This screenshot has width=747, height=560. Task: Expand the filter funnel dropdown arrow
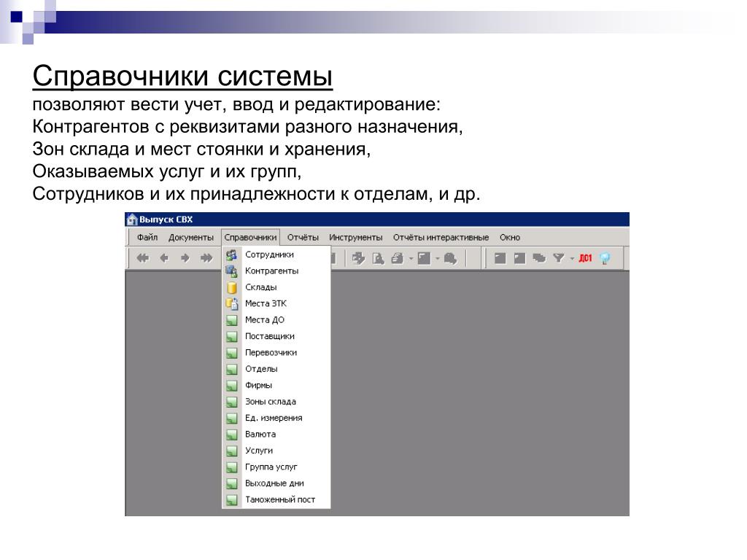(x=572, y=259)
